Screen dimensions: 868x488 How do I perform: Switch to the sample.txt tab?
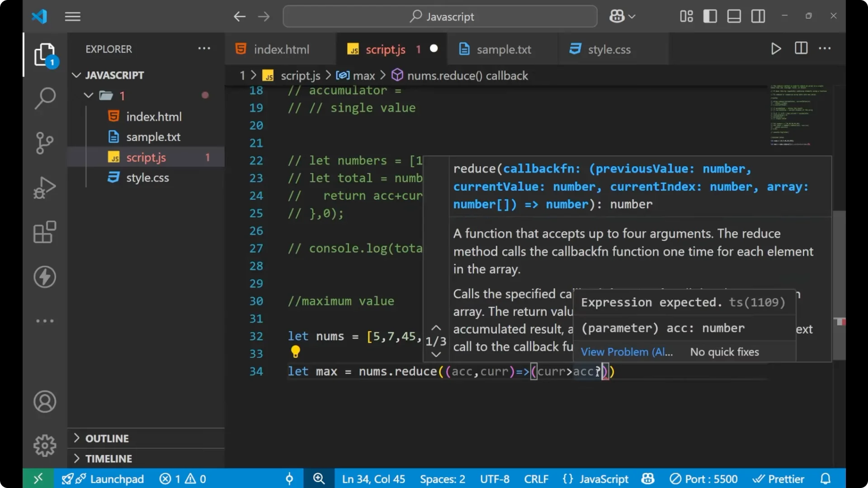[x=505, y=49]
